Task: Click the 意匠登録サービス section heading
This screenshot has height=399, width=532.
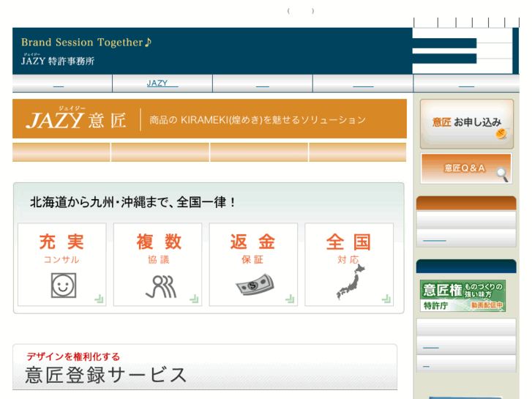Action: 105,375
